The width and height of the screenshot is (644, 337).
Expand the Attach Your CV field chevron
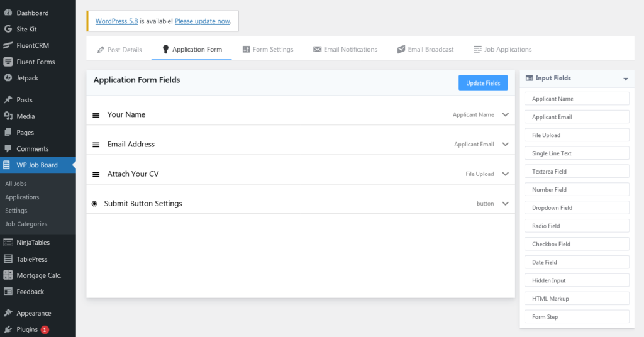[x=506, y=174]
